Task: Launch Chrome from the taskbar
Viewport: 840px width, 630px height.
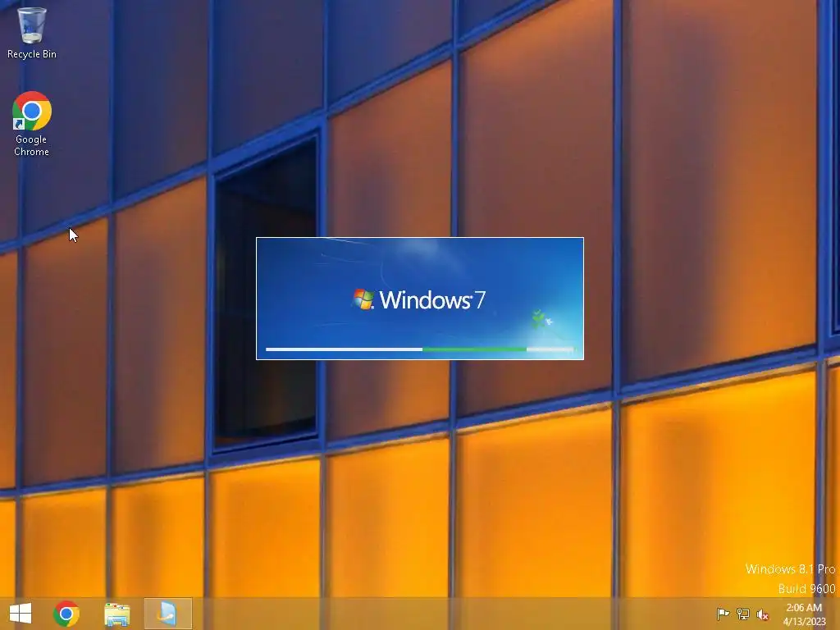Action: point(66,614)
